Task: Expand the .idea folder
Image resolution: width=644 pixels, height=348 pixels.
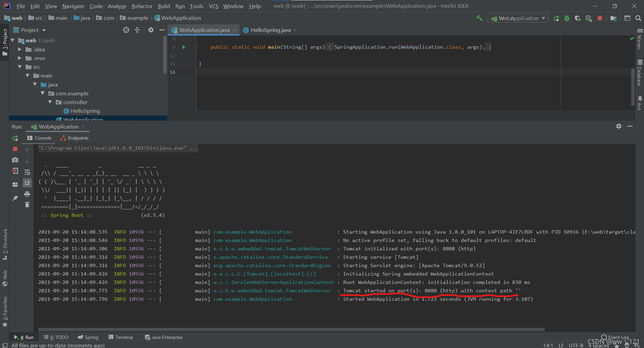Action: (20, 49)
